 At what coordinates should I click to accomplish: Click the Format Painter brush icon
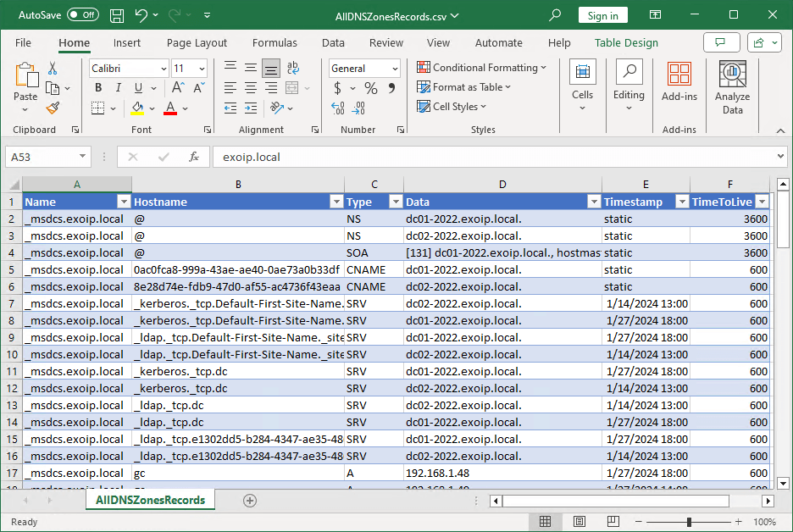click(53, 108)
